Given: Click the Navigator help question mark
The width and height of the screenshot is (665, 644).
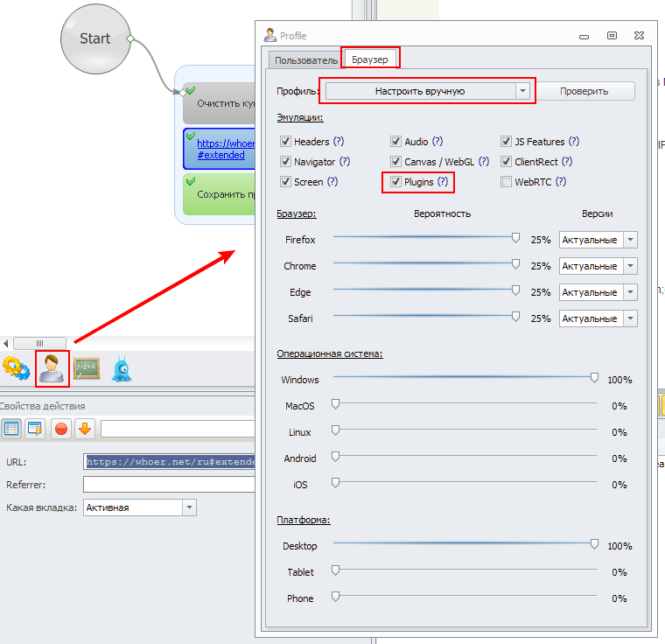Looking at the screenshot, I should (x=345, y=162).
